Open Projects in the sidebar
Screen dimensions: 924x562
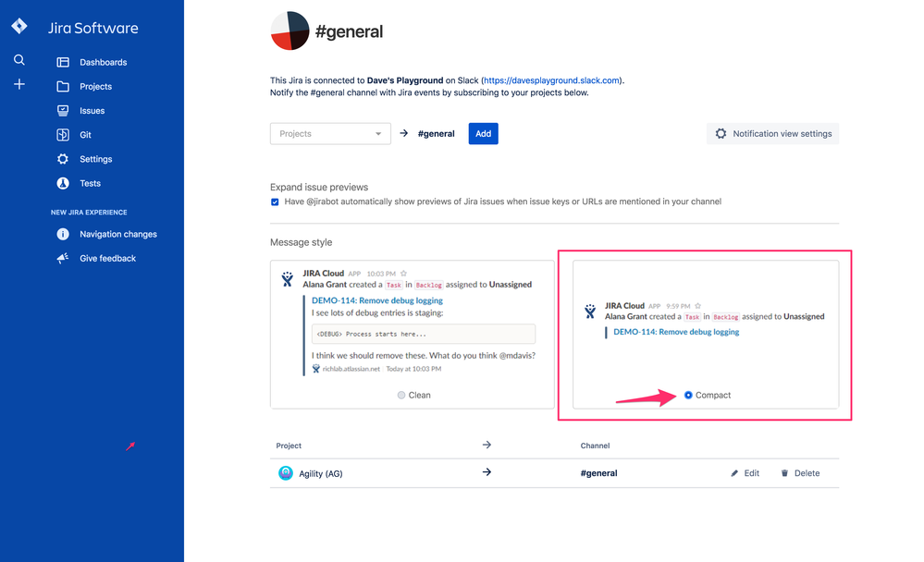click(95, 87)
